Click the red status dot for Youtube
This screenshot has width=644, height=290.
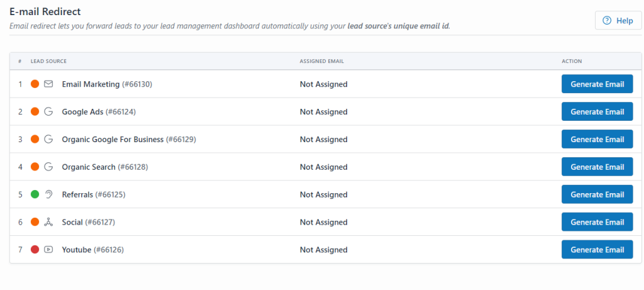pyautogui.click(x=35, y=249)
